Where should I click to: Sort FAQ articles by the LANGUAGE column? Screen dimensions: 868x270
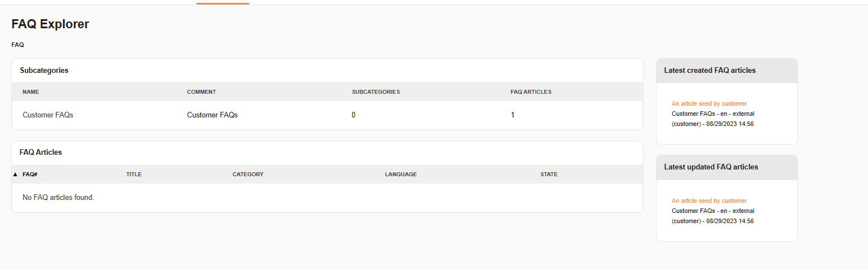tap(400, 175)
